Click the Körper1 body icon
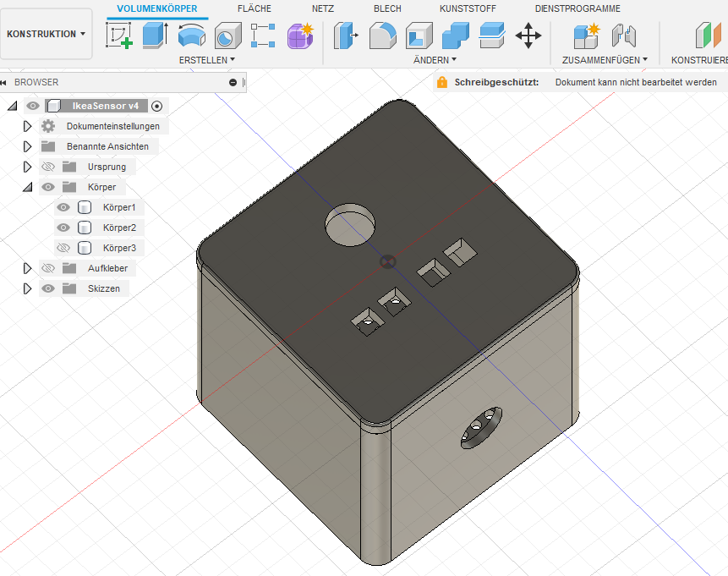728x576 pixels. pos(84,207)
